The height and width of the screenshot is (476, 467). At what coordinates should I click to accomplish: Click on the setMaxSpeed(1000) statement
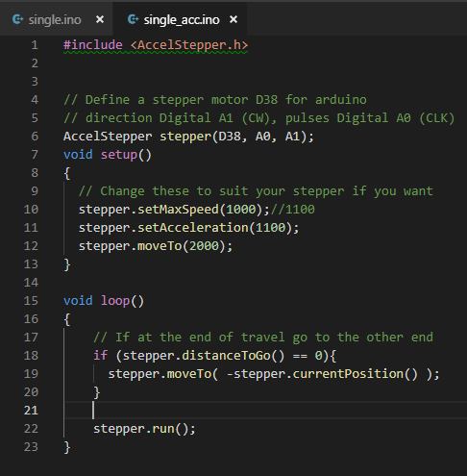175,210
